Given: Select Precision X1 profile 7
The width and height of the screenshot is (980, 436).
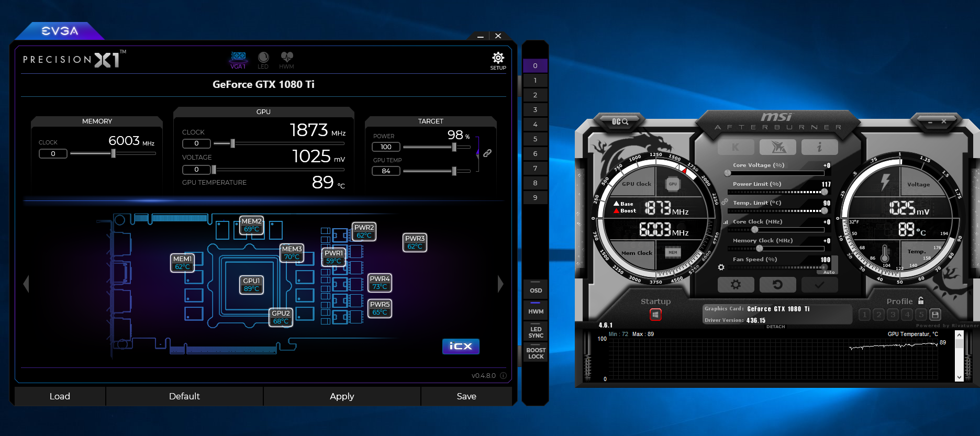Looking at the screenshot, I should [535, 169].
